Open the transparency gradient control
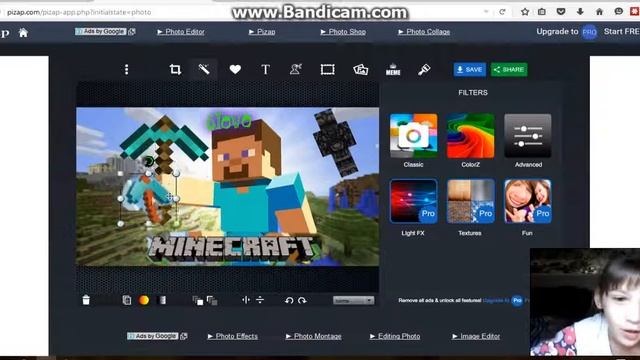640x360 pixels. (x=162, y=300)
